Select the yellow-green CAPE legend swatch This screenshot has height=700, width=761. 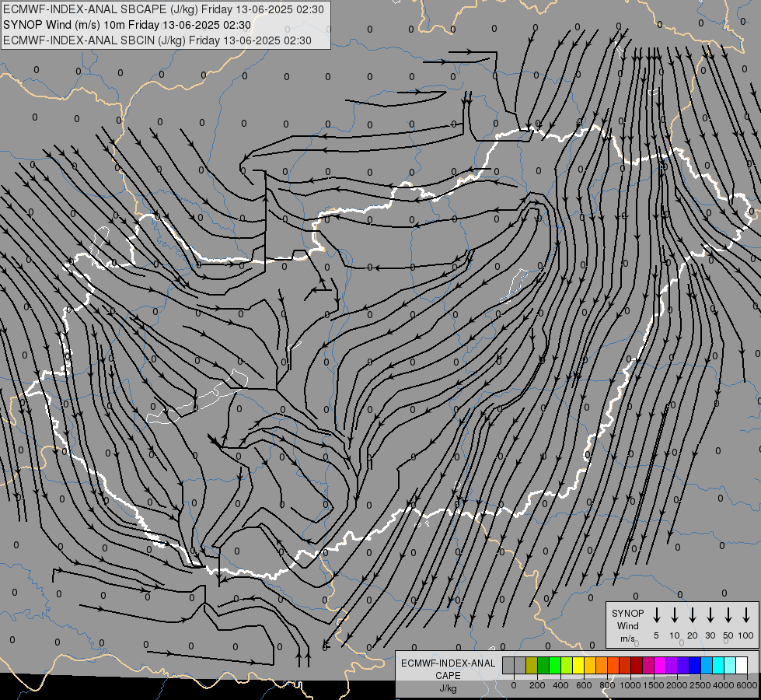[x=567, y=665]
